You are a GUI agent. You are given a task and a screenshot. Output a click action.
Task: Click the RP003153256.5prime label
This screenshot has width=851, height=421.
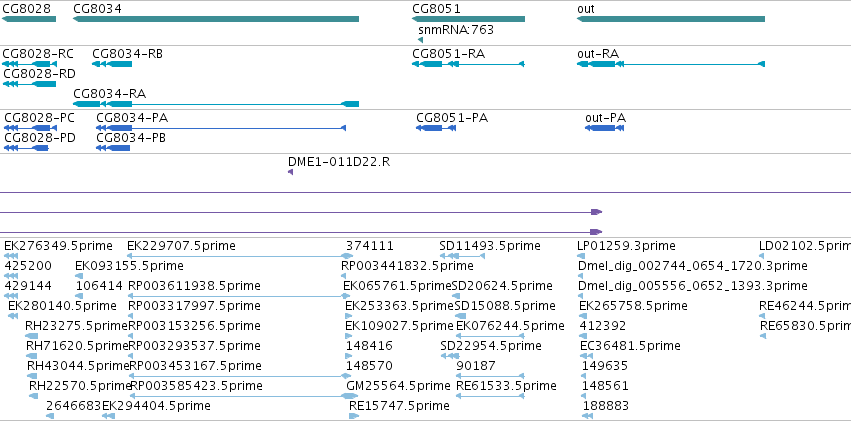pyautogui.click(x=194, y=326)
